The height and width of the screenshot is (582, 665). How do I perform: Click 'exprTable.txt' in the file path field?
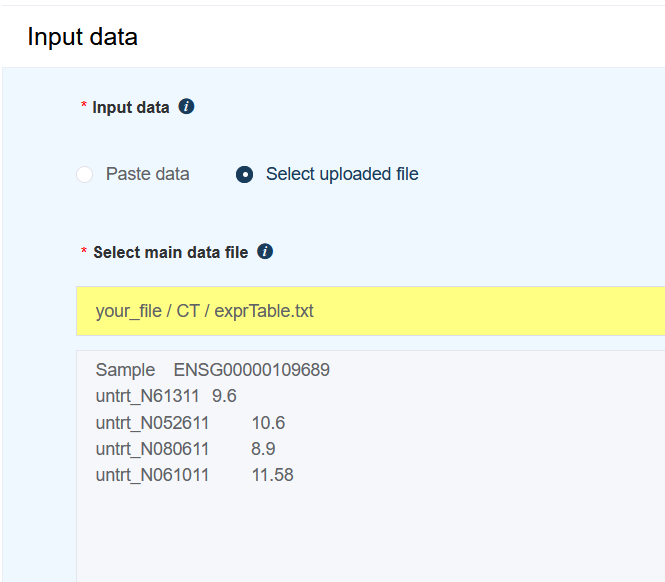[x=264, y=311]
